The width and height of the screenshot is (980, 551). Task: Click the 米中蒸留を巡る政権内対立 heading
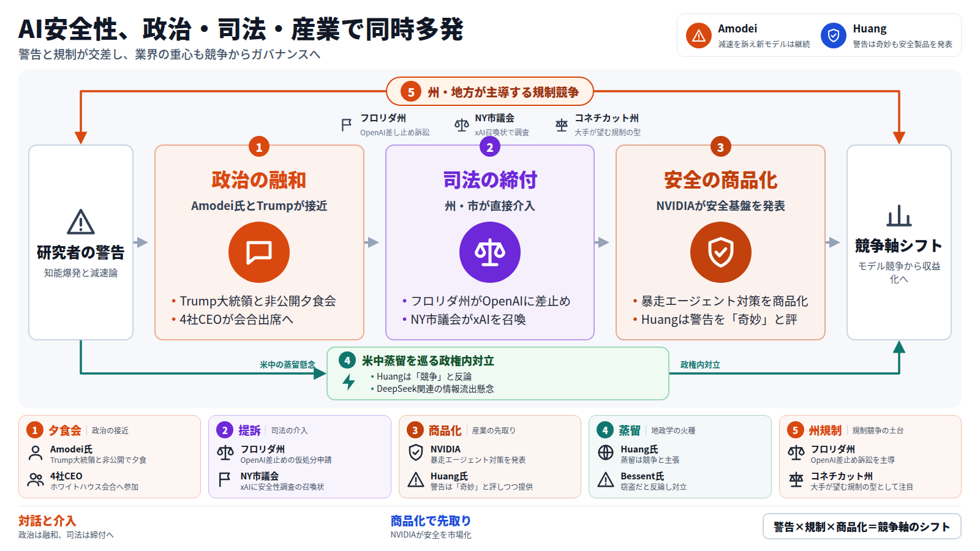tap(428, 361)
